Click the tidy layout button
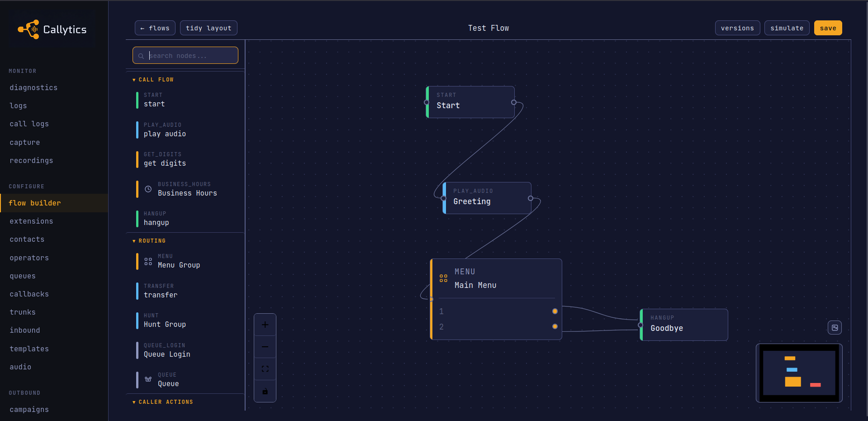This screenshot has width=868, height=421. click(209, 28)
